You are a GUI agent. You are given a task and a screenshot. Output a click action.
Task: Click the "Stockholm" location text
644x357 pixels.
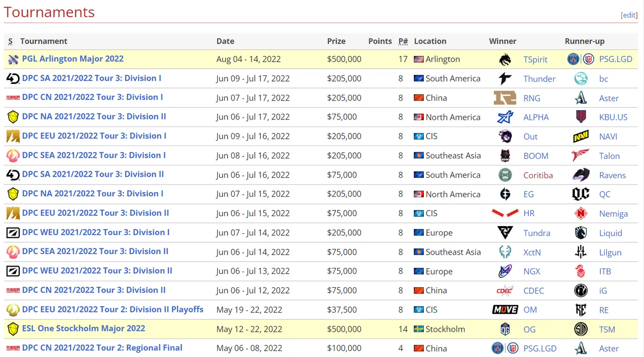pyautogui.click(x=445, y=329)
